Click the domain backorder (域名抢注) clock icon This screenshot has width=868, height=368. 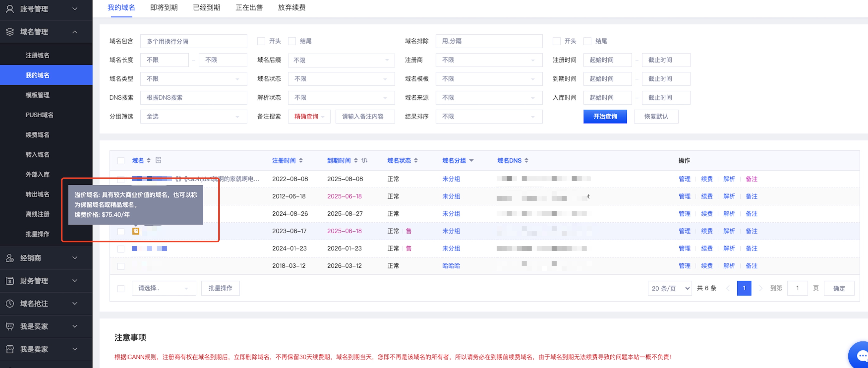(x=10, y=304)
